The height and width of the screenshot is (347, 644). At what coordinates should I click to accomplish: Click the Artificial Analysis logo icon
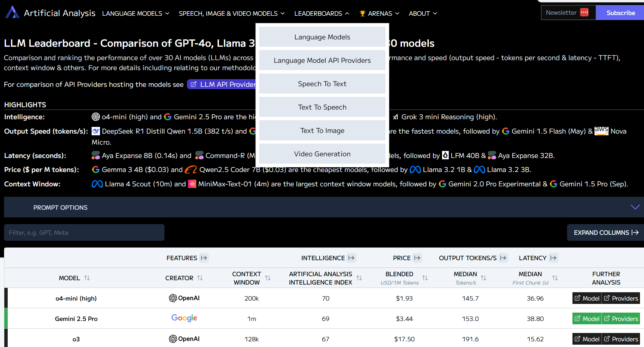tap(12, 12)
